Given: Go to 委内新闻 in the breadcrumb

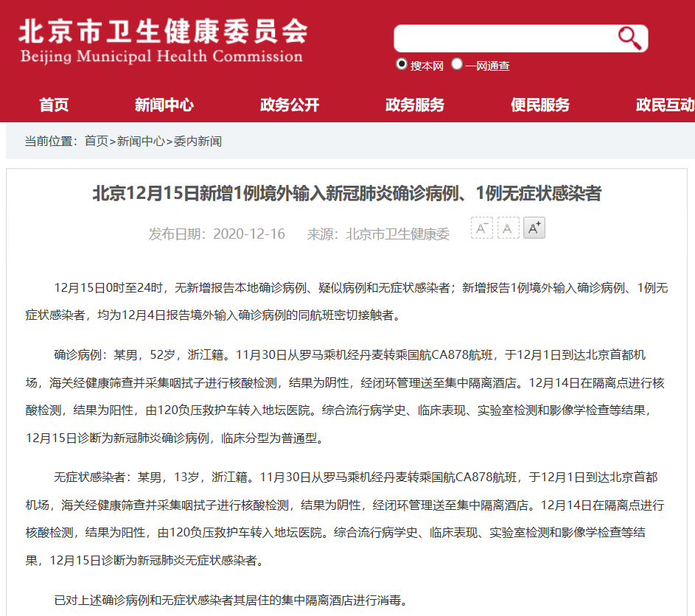Looking at the screenshot, I should 198,141.
